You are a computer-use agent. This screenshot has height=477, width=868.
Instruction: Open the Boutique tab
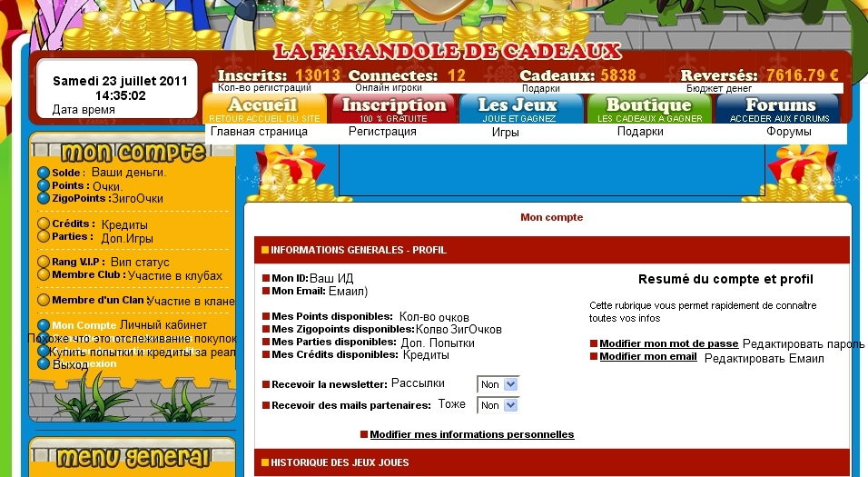[x=649, y=109]
